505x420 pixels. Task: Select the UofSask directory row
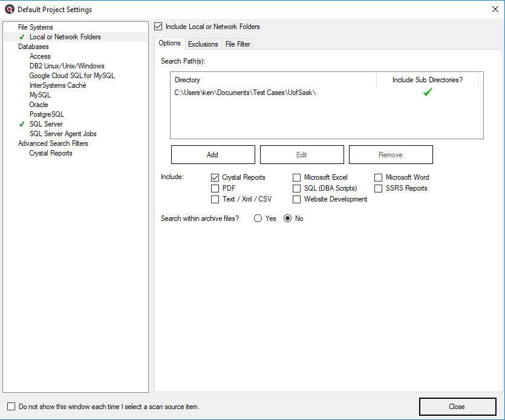pos(246,93)
